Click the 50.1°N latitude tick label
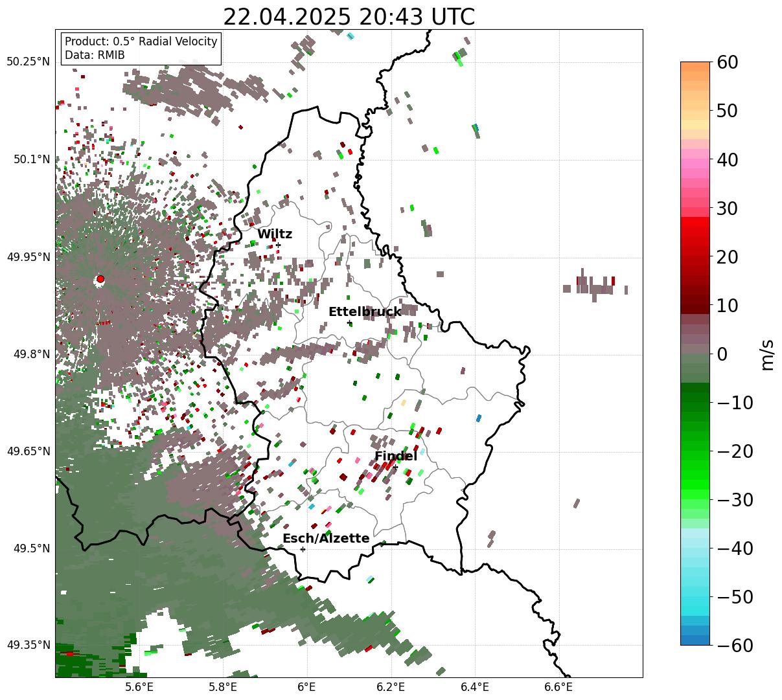 click(31, 159)
